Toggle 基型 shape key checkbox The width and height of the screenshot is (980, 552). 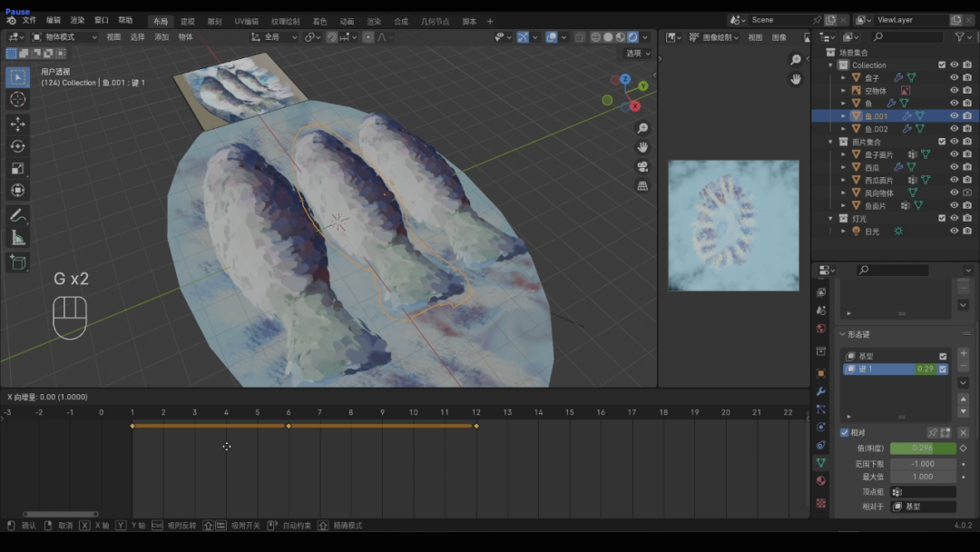click(x=943, y=356)
